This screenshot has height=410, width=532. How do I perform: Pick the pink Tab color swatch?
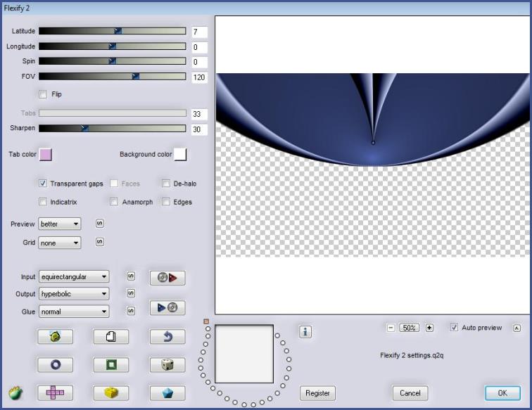[45, 154]
